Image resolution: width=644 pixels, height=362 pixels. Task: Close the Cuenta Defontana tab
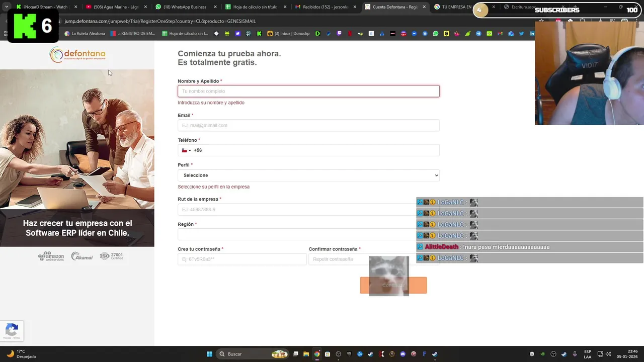coord(424,7)
